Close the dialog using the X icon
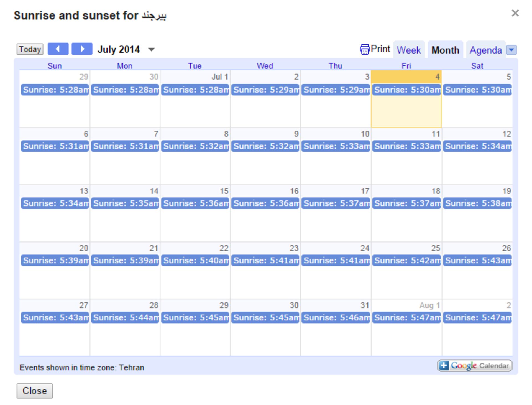This screenshot has width=532, height=405. [x=515, y=13]
